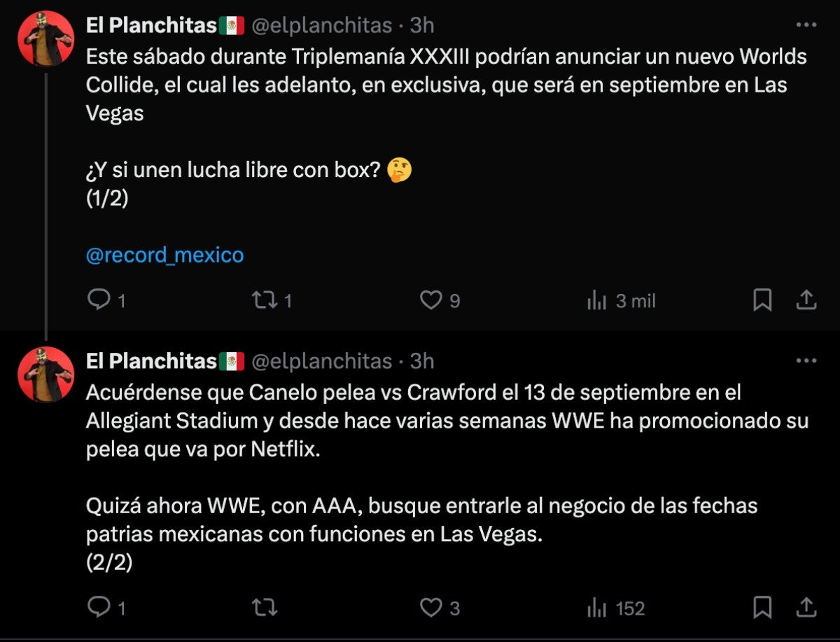View analytics showing 3 mil views

619,300
